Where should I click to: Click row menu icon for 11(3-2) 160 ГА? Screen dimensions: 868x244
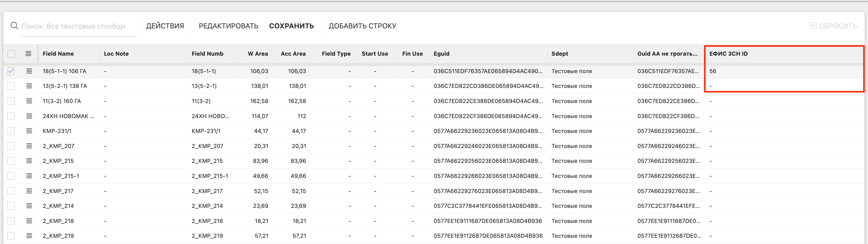[29, 101]
